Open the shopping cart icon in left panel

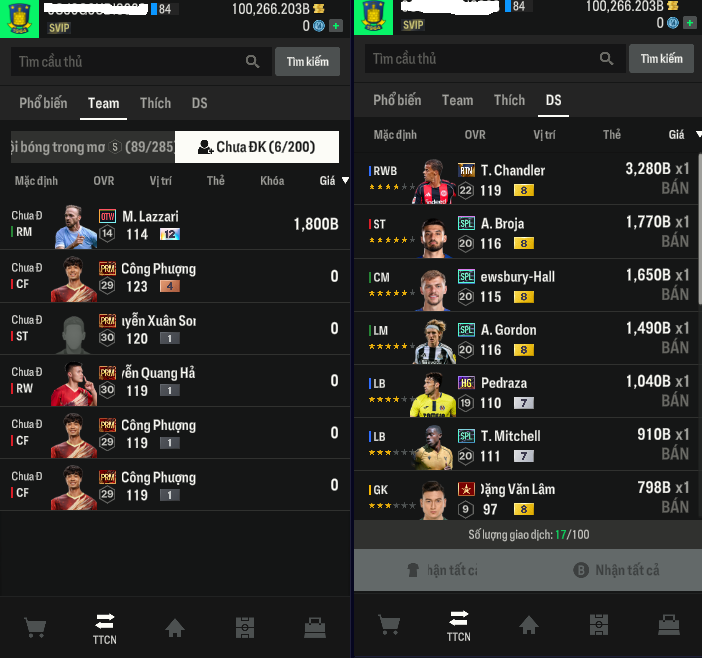click(35, 628)
